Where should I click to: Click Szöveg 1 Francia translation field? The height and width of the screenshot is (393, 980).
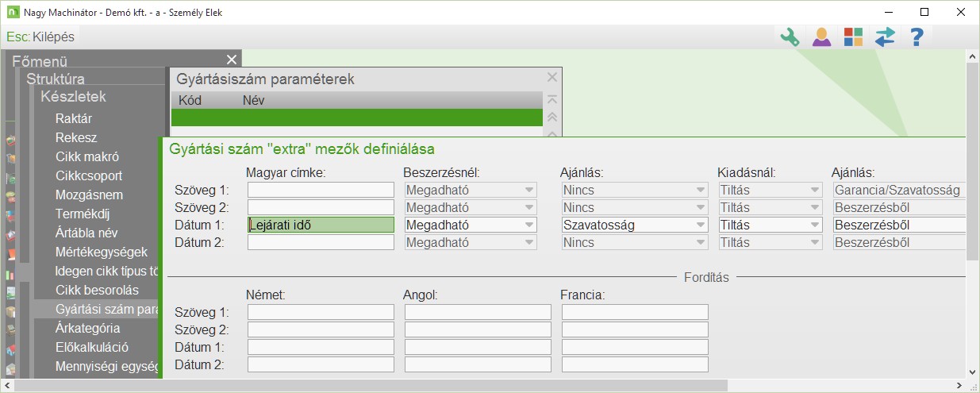[x=635, y=312]
